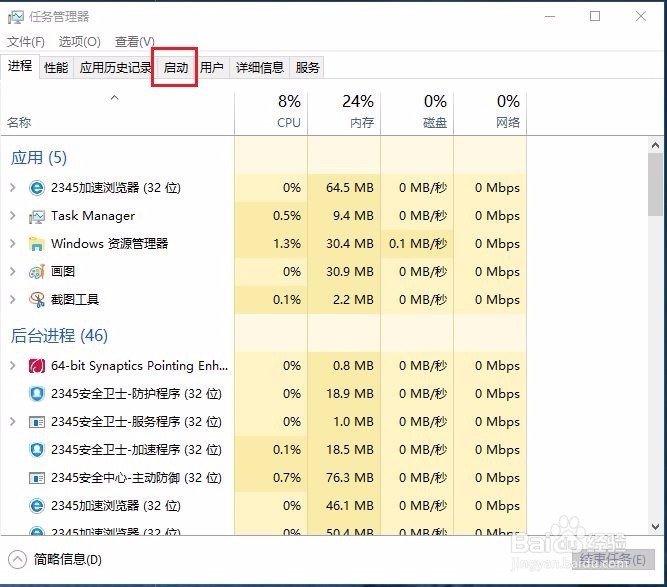The image size is (667, 587).
Task: Open the 查看(V) menu
Action: pyautogui.click(x=134, y=42)
